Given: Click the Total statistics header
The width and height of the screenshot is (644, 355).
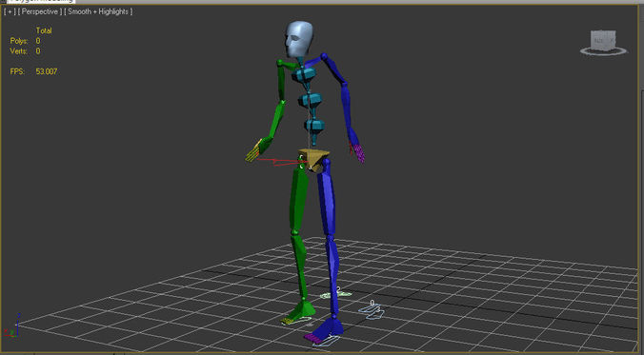Looking at the screenshot, I should click(x=44, y=30).
